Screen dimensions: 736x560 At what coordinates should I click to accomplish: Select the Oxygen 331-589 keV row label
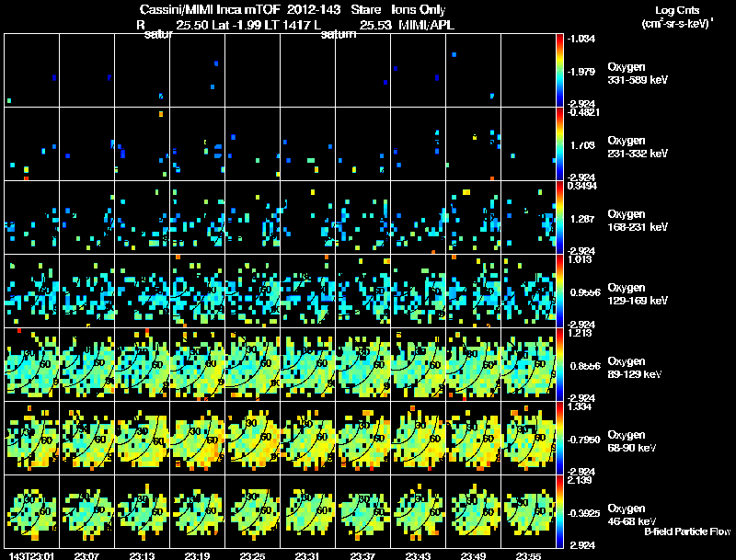click(x=638, y=74)
